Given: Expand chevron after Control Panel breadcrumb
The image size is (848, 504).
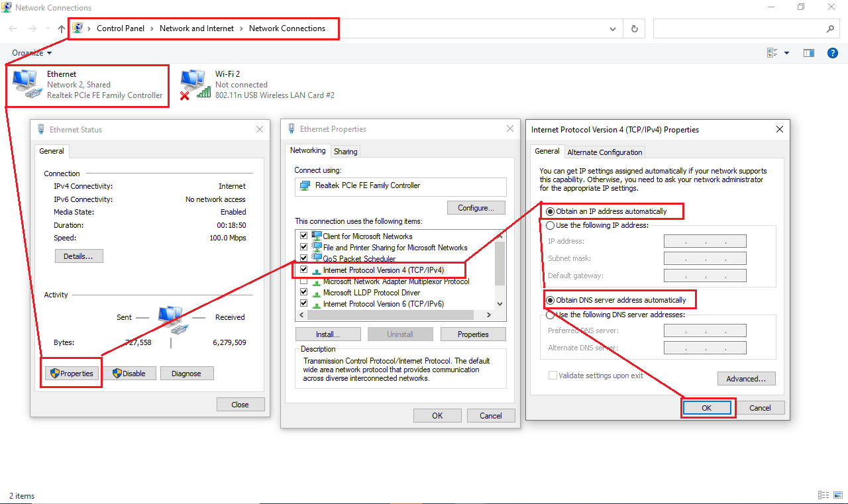Looking at the screenshot, I should tap(152, 28).
